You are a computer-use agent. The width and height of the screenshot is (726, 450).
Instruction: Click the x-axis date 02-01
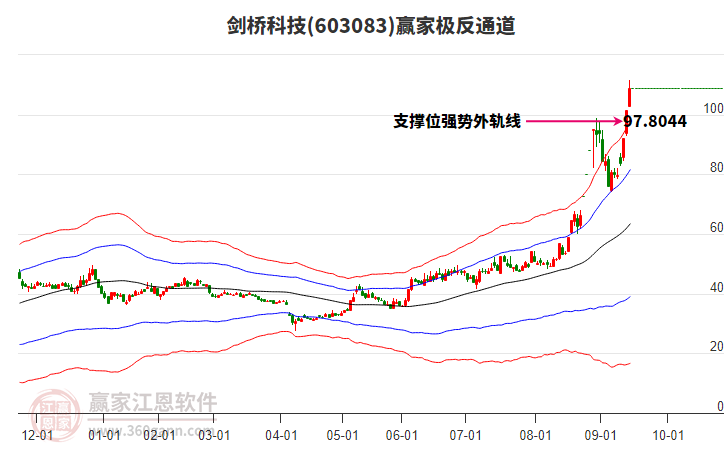(x=159, y=436)
